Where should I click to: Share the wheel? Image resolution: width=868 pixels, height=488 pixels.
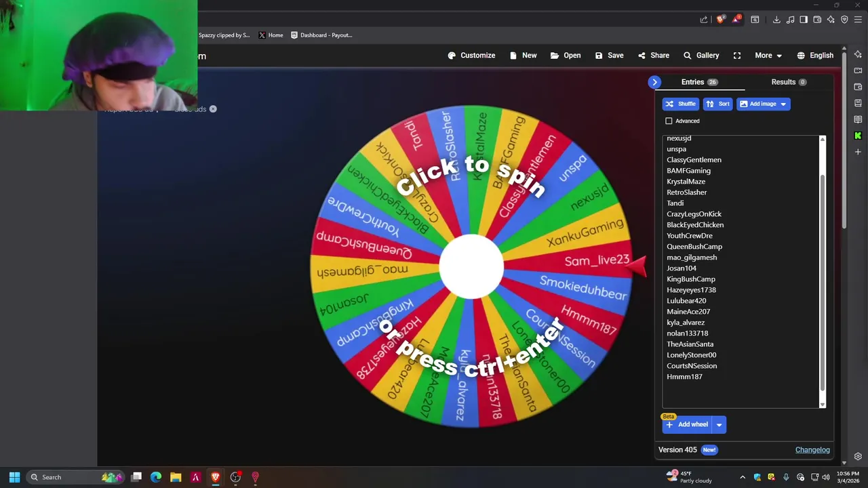[653, 56]
